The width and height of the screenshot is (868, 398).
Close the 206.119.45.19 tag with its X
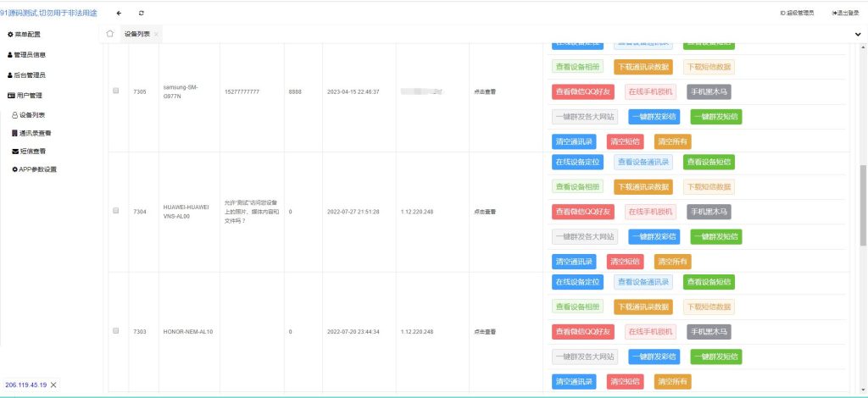point(53,384)
